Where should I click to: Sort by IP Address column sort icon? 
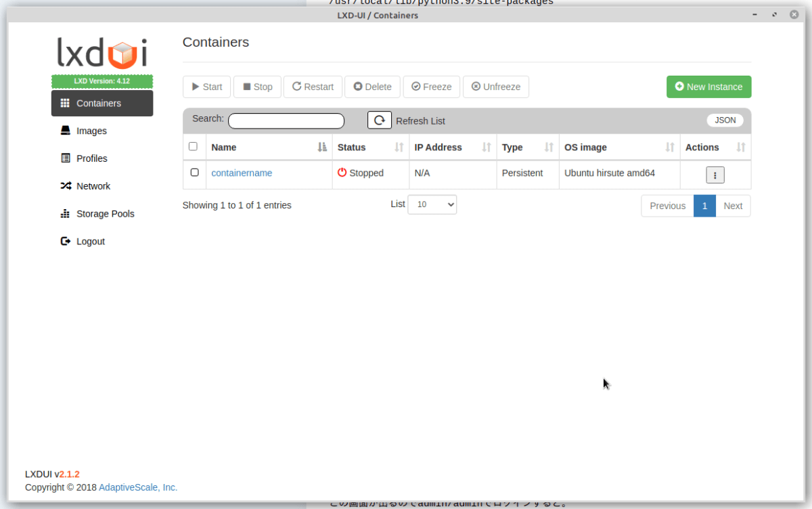(487, 147)
